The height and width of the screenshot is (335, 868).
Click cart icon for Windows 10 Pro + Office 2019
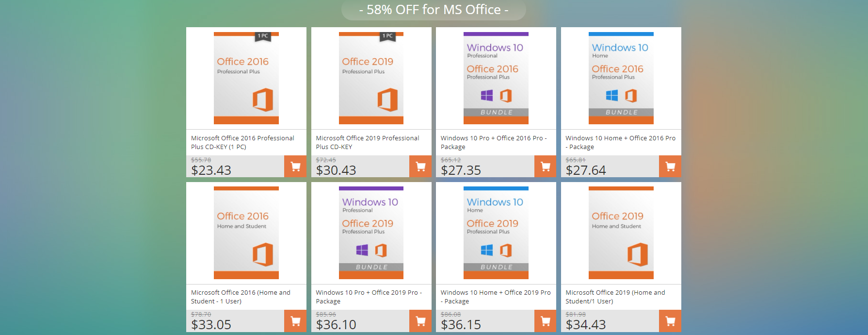[x=420, y=321]
